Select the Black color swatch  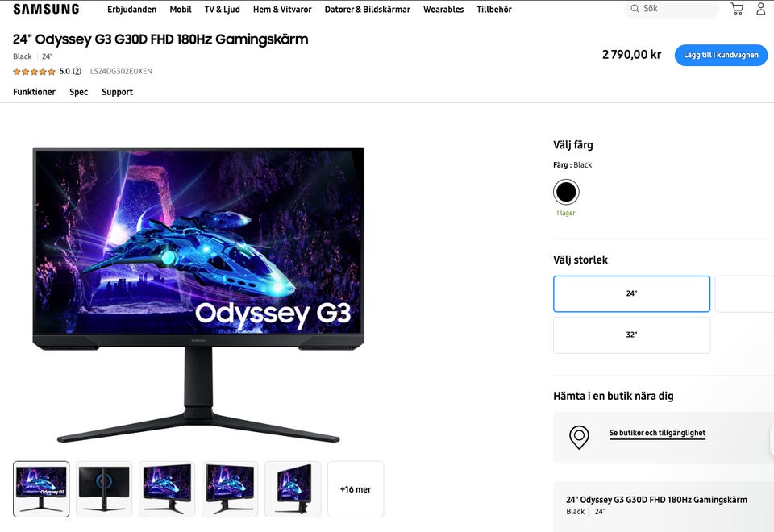point(566,192)
